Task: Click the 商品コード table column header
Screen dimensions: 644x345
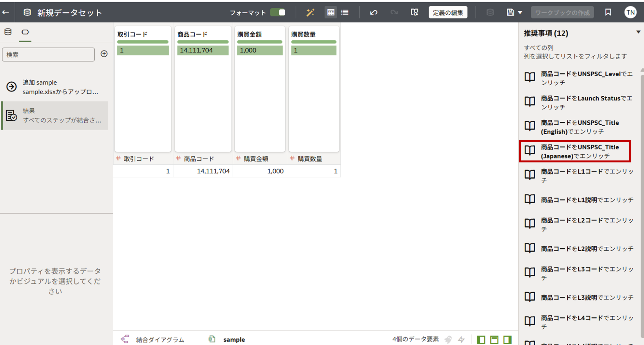Action: [203, 159]
